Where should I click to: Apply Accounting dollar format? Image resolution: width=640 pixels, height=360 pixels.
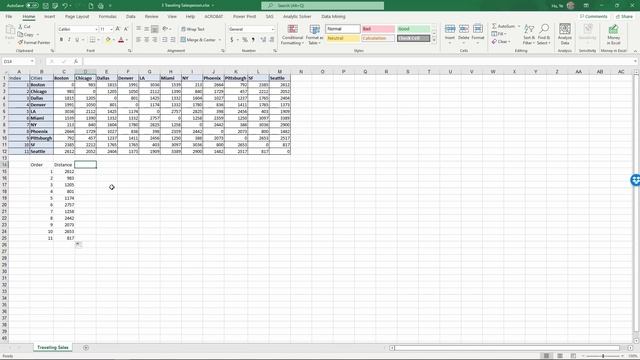coord(231,40)
